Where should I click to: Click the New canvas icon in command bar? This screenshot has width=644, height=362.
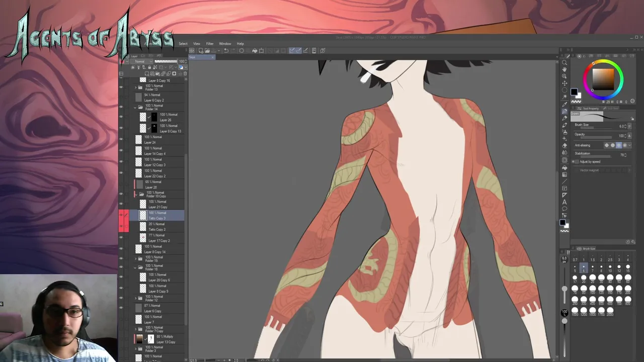(201, 50)
